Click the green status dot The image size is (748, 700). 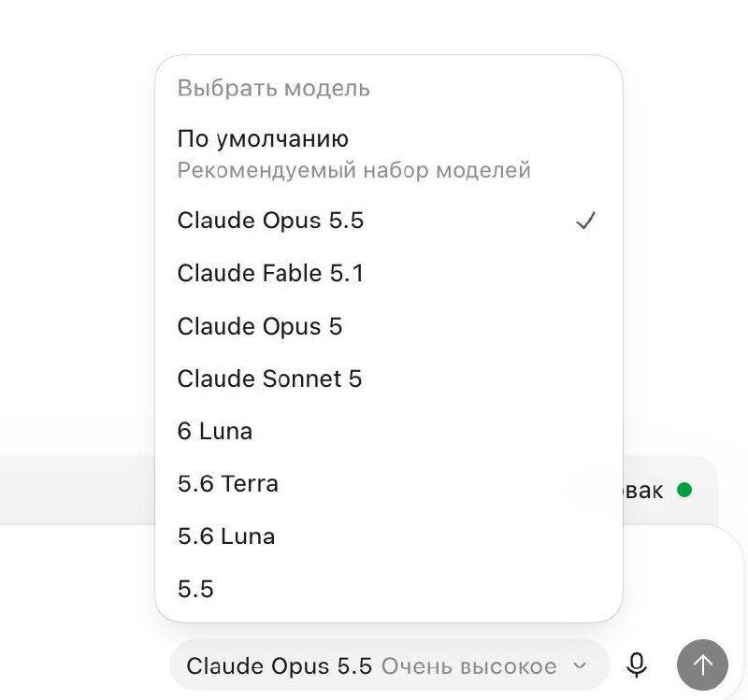tap(684, 490)
